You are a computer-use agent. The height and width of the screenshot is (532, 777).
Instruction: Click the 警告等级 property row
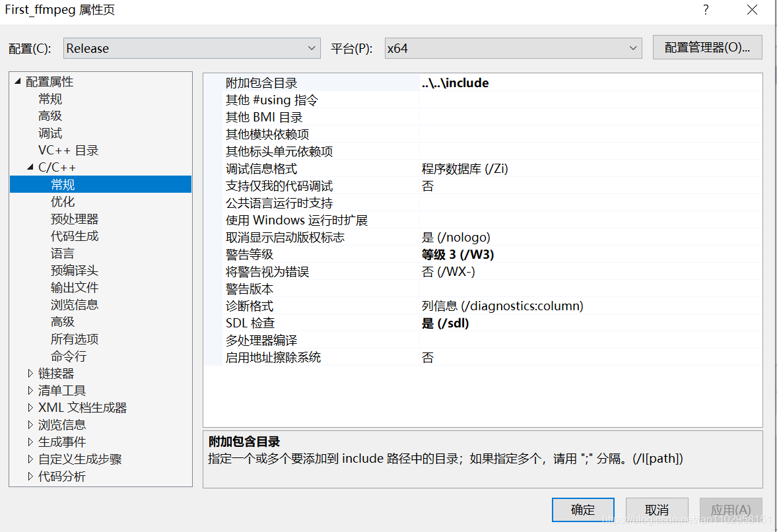click(x=330, y=254)
